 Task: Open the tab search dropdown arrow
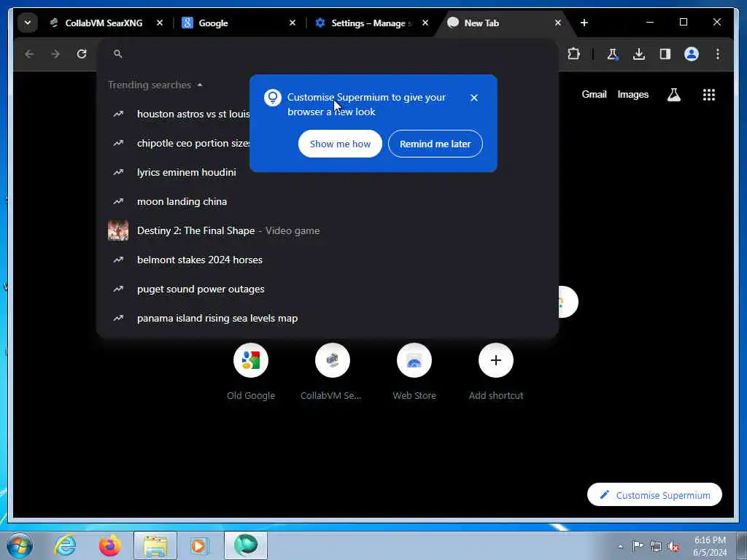28,23
